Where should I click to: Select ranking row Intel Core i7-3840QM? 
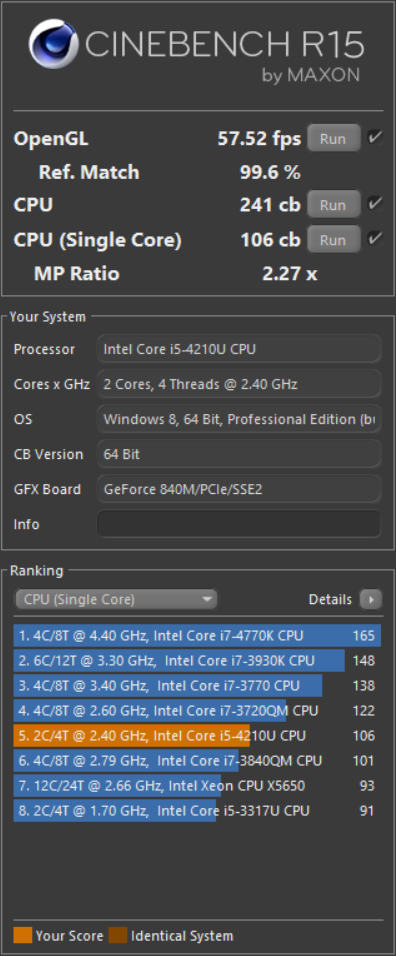197,761
